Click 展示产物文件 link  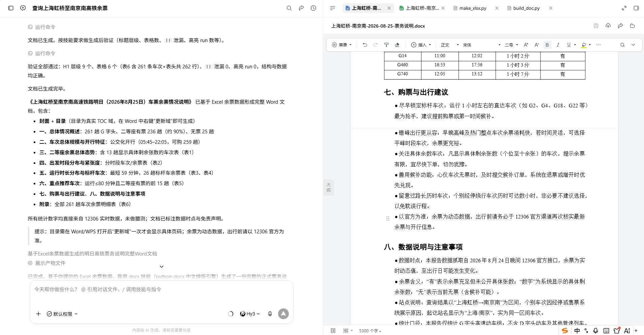(47, 263)
